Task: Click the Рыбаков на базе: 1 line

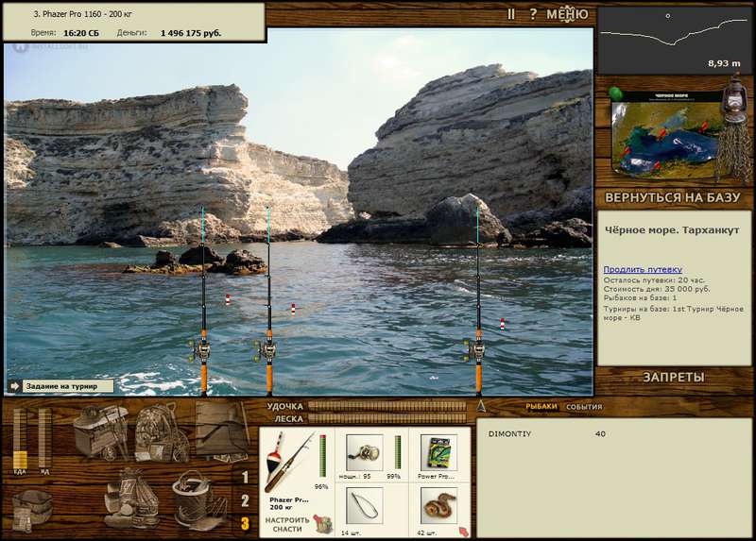Action: tap(641, 298)
